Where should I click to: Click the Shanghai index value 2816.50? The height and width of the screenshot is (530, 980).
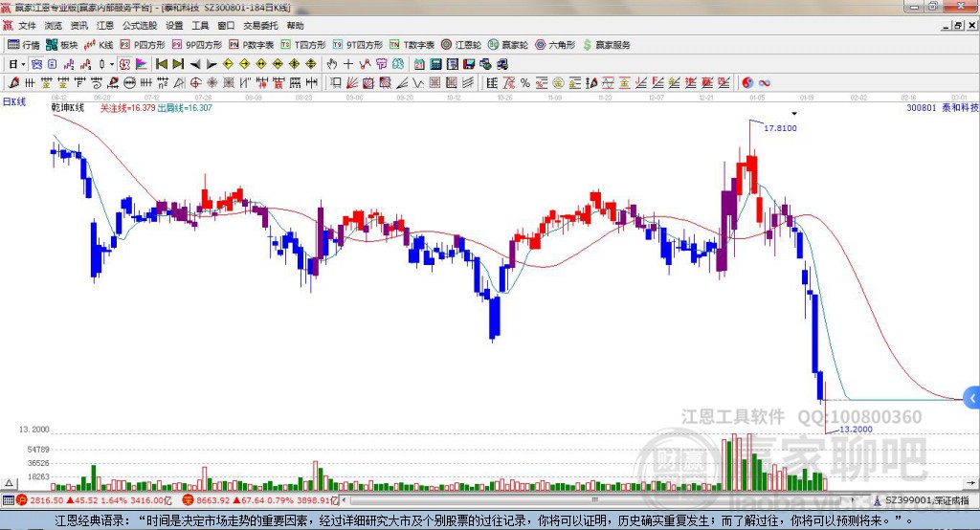(x=46, y=500)
